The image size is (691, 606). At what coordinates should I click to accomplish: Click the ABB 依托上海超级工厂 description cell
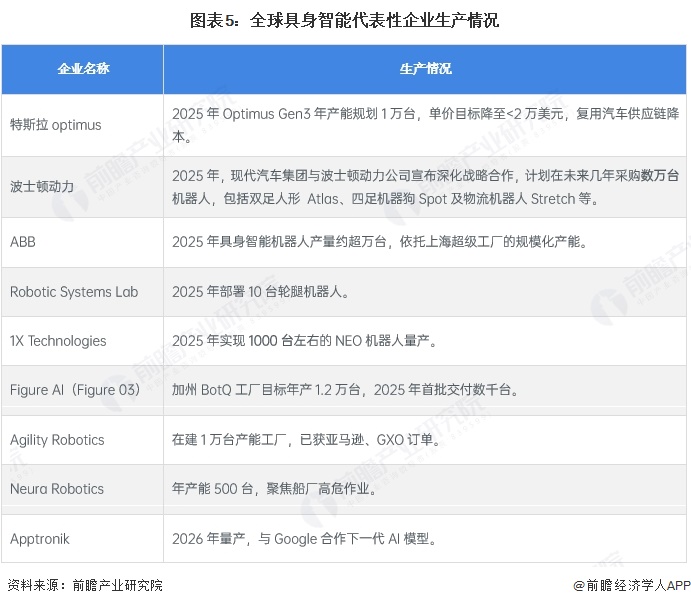click(425, 242)
